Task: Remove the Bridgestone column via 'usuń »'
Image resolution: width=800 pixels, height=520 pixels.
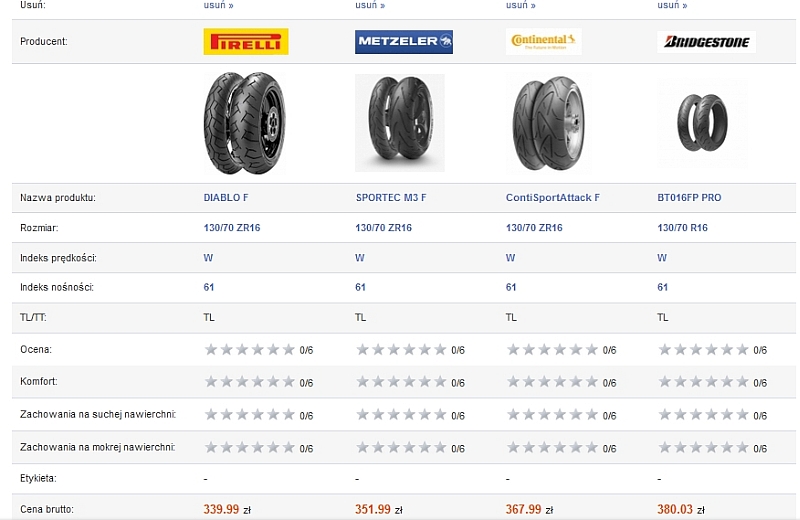Action: pyautogui.click(x=673, y=5)
